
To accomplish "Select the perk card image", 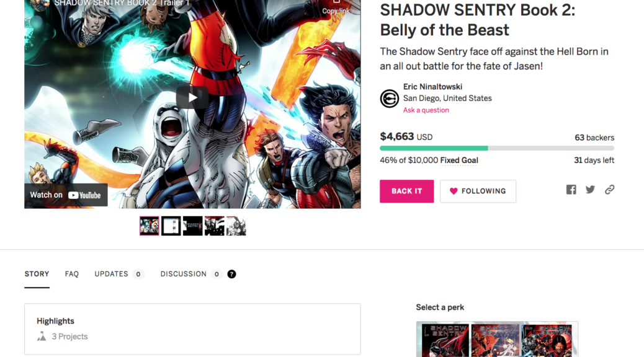I will point(496,339).
